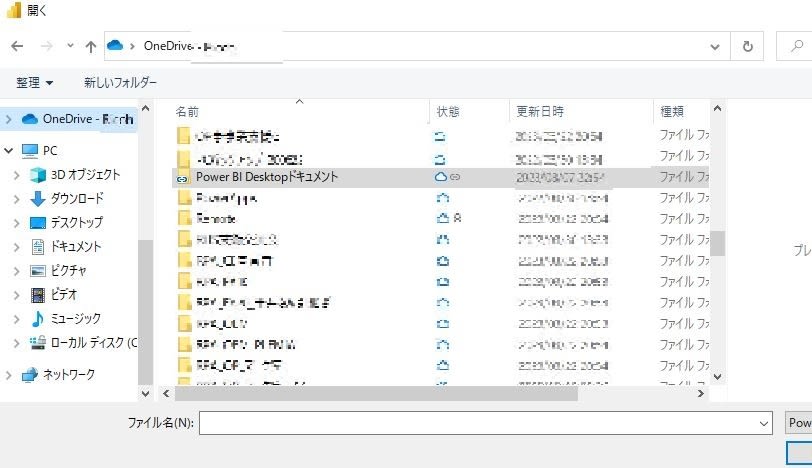Screen dimensions: 812x468
Task: Expand the ダウンロード node
Action: (17, 199)
